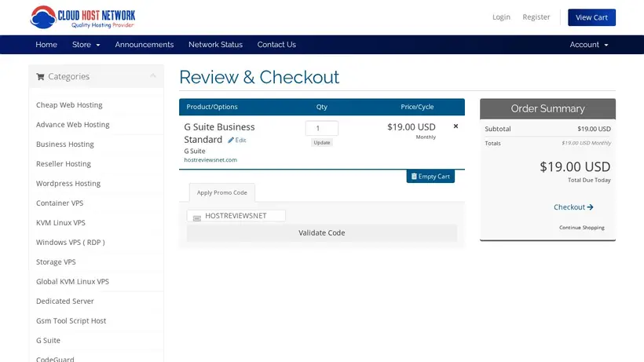Image resolution: width=644 pixels, height=362 pixels.
Task: Click the Continue Shopping link
Action: pyautogui.click(x=582, y=228)
